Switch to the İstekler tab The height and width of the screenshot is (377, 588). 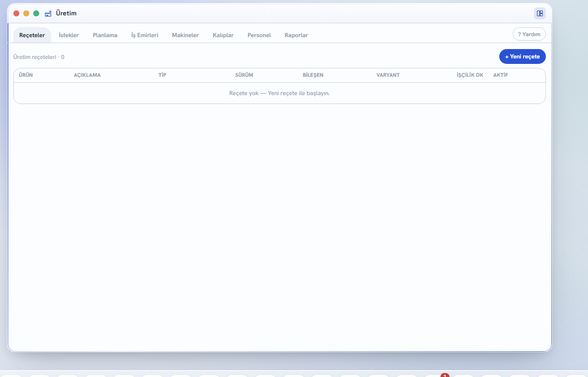pos(69,35)
